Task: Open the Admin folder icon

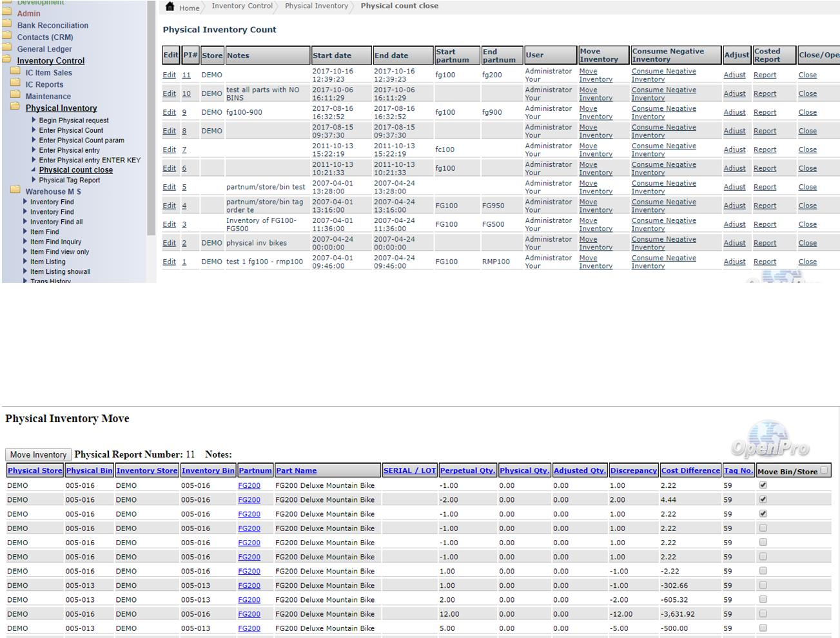Action: [7, 13]
